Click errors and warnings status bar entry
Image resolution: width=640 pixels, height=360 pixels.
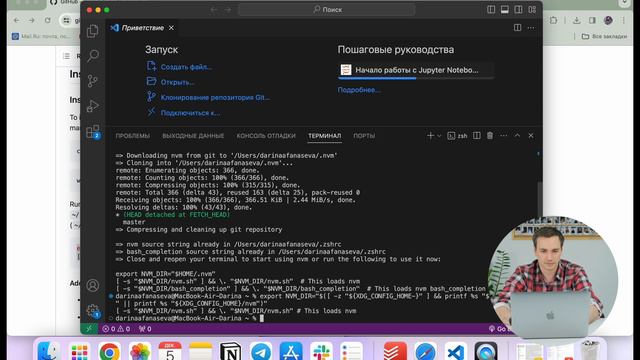tap(116, 329)
